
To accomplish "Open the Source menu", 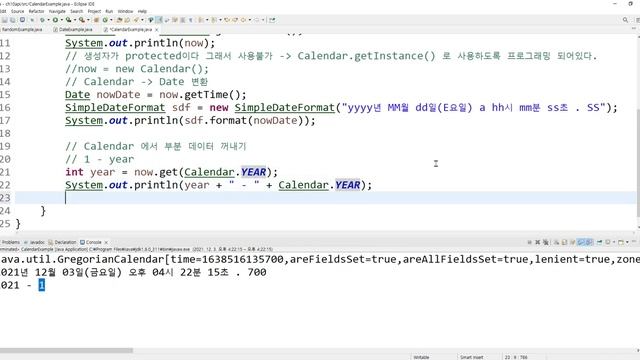I will click(x=18, y=11).
